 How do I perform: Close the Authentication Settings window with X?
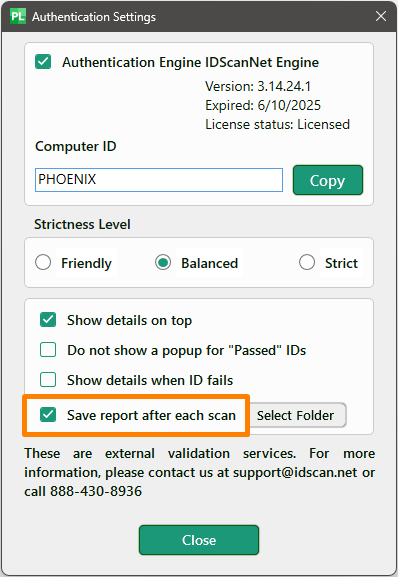[381, 16]
